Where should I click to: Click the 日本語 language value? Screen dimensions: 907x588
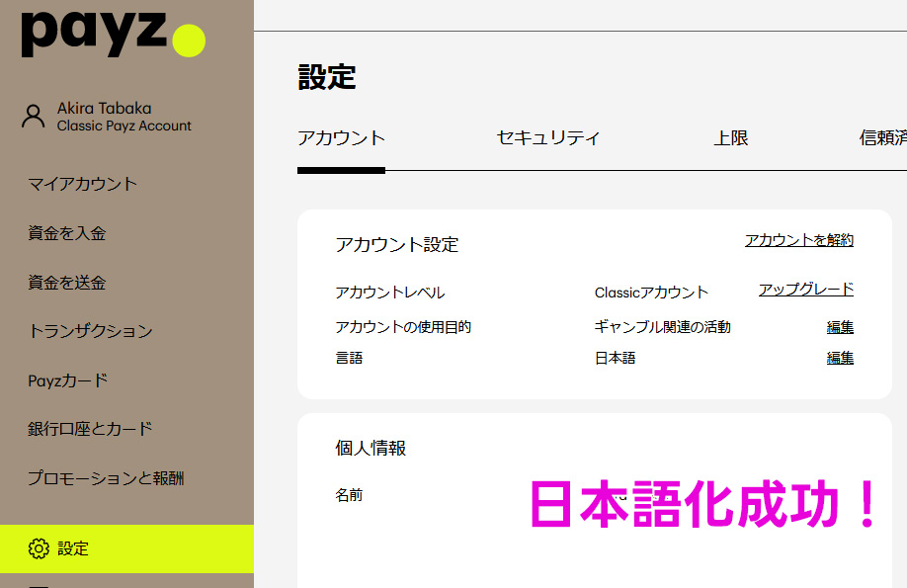(615, 359)
